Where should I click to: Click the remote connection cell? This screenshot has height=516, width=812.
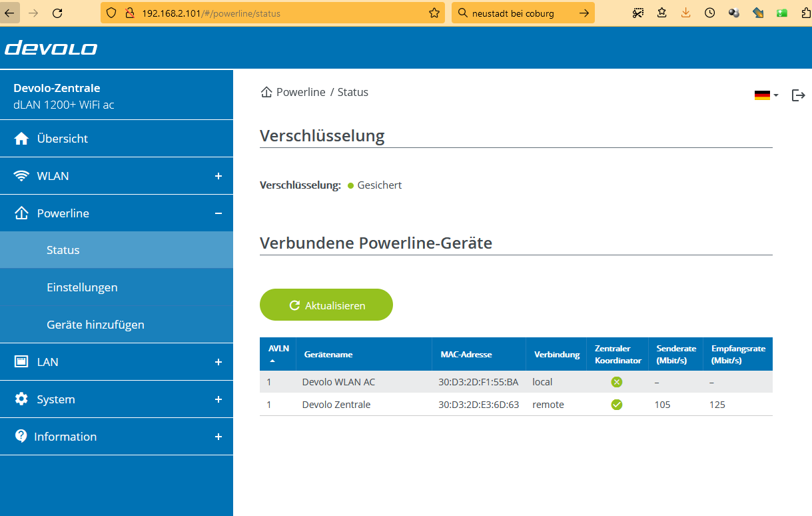548,405
